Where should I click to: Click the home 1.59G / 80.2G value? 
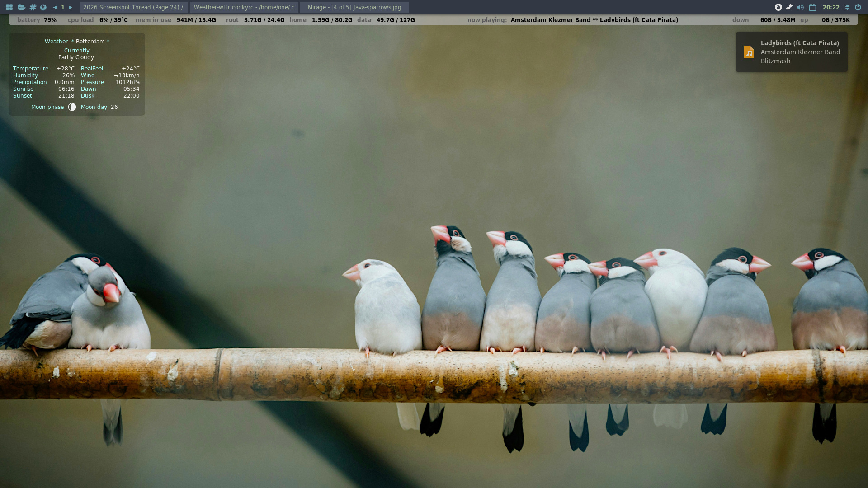click(332, 20)
